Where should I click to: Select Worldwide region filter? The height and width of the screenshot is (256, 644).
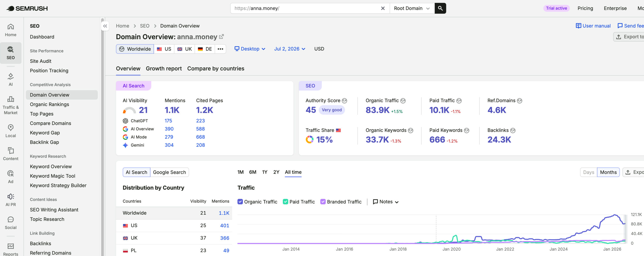(x=135, y=49)
